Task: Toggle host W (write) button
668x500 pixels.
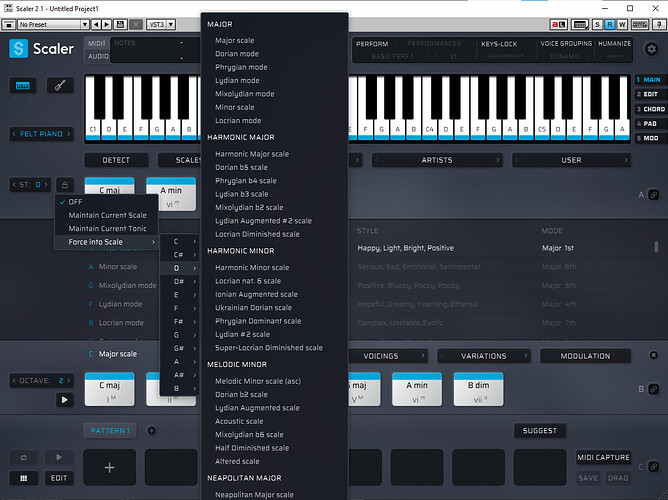Action: (622, 24)
